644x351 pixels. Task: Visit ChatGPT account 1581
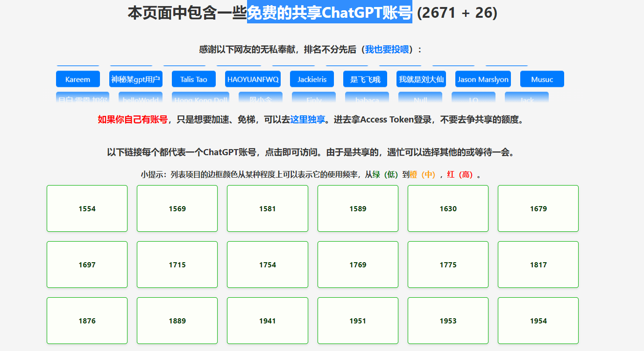coord(267,208)
